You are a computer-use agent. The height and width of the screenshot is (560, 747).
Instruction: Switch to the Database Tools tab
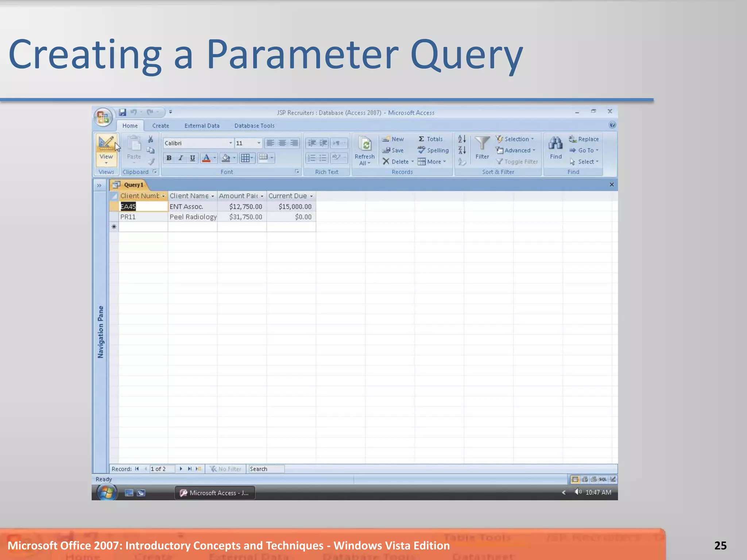click(255, 126)
